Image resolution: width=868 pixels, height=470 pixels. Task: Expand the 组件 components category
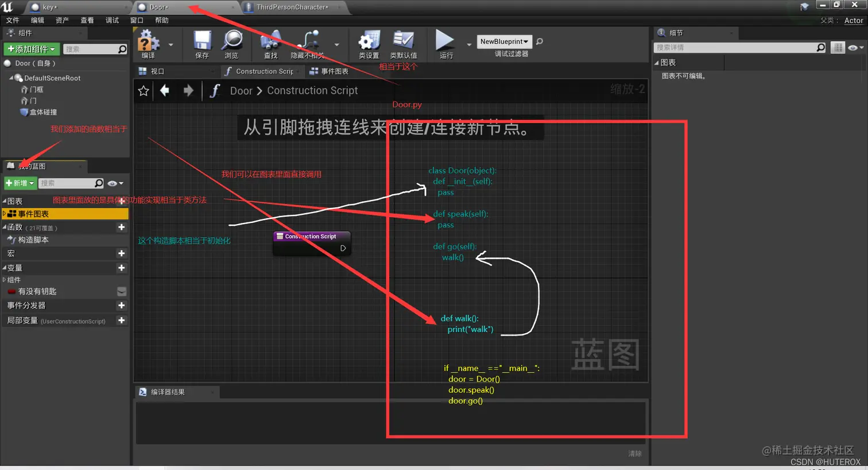(x=5, y=280)
